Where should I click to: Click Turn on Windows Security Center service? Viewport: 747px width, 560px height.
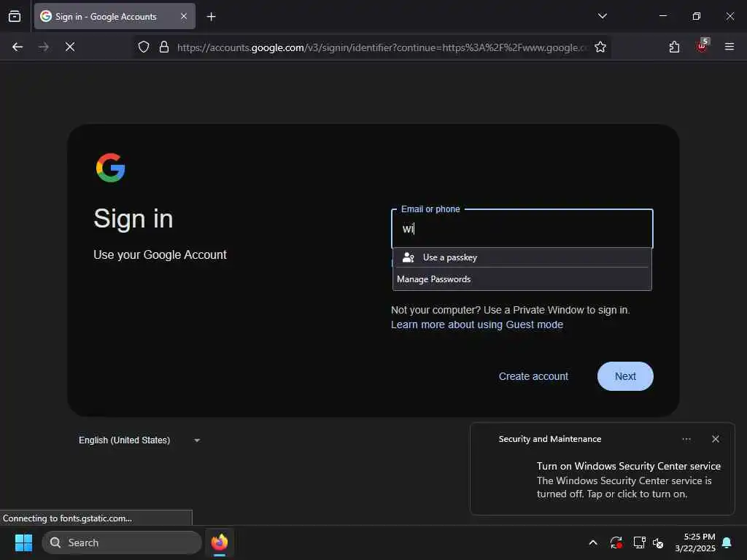click(628, 466)
